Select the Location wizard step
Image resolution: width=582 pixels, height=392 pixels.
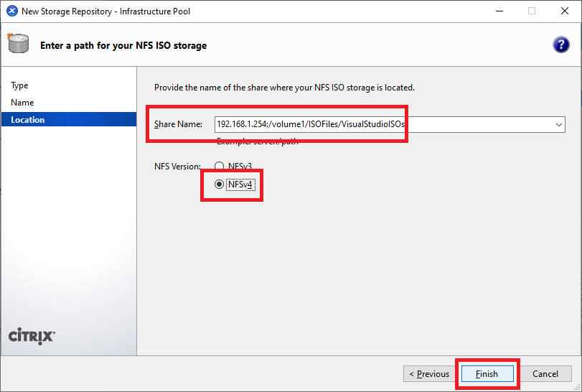pyautogui.click(x=28, y=120)
